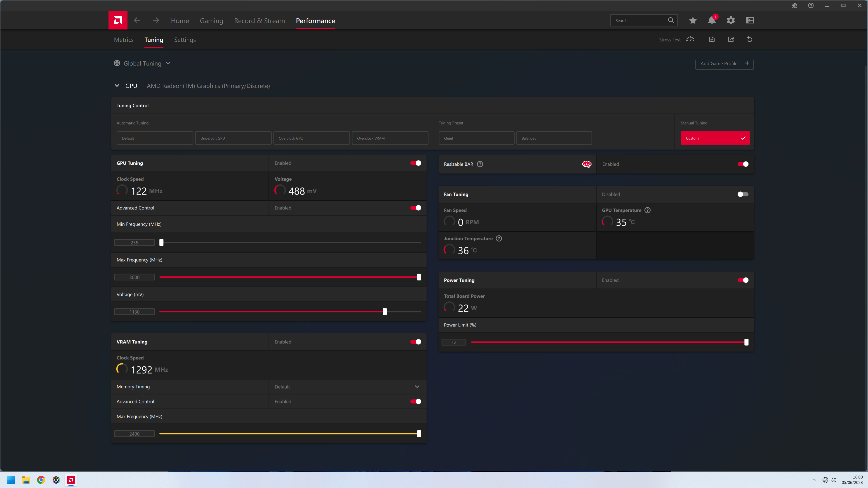Viewport: 868px width, 488px height.
Task: Open the Memory Timing dropdown
Action: [416, 387]
